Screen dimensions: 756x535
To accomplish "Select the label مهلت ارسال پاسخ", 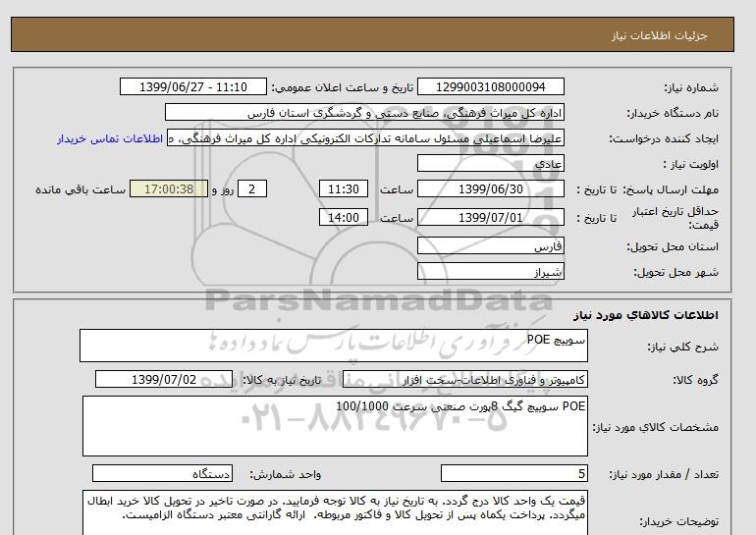I will (671, 189).
